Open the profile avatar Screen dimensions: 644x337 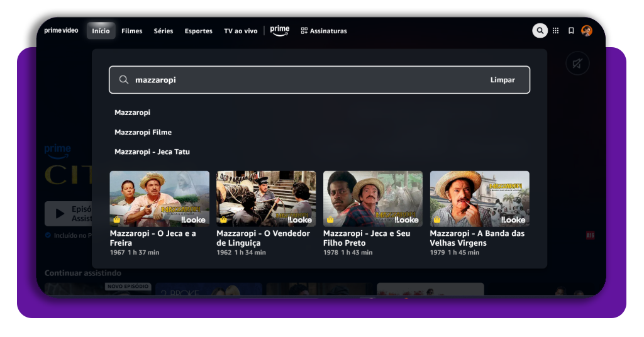[x=587, y=30]
